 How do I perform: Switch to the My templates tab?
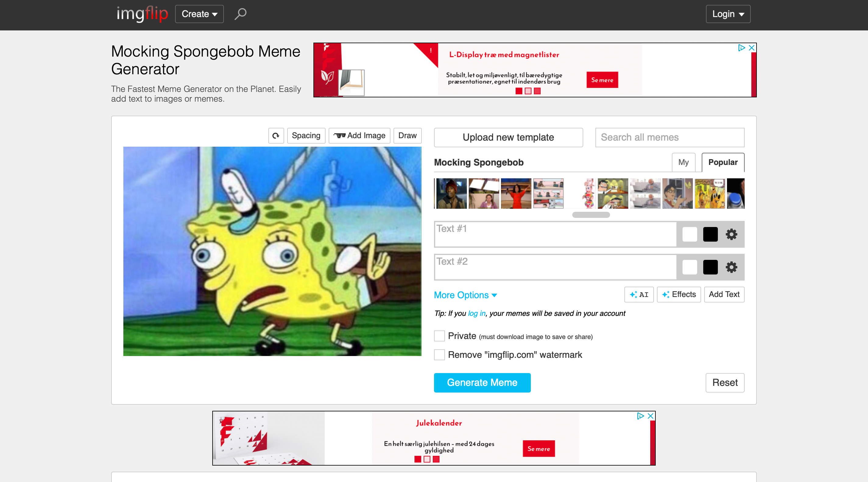click(x=683, y=162)
